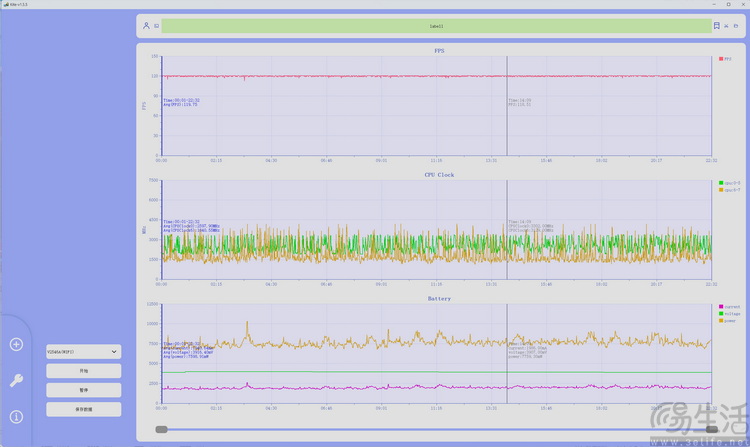Toggle current series magenta legend entry
Screen dimensions: 750x447
coord(721,306)
